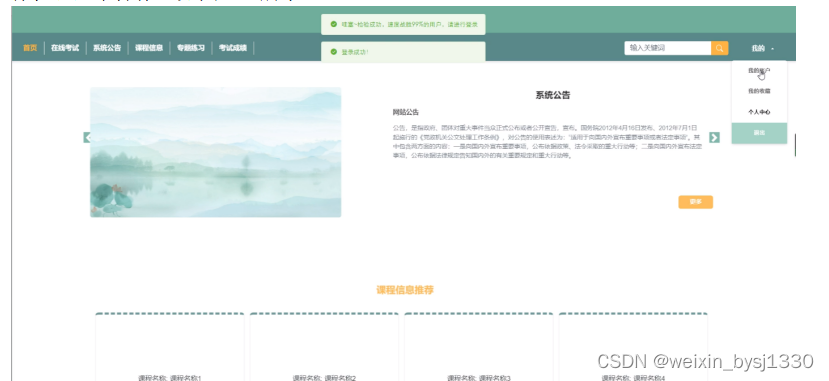The width and height of the screenshot is (829, 381).
Task: Click the 网站公告 announcement title
Action: click(x=406, y=112)
